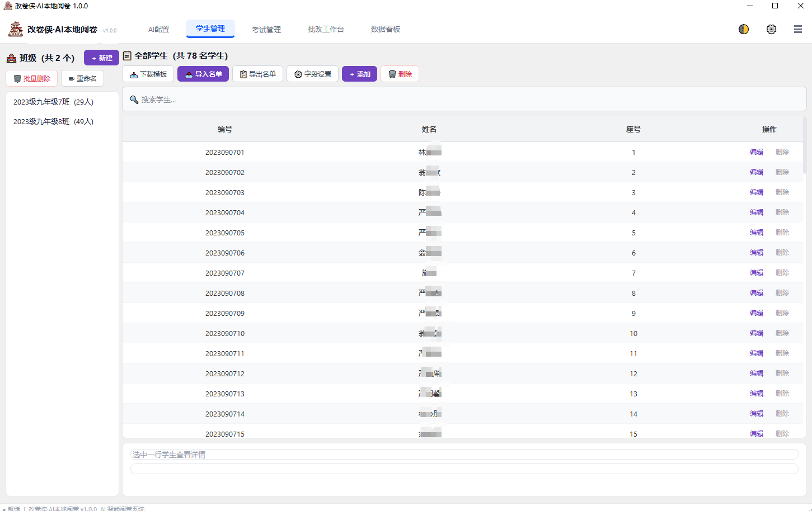Viewport: 812px width, 511px height.
Task: Open the settings gear icon
Action: 771,29
